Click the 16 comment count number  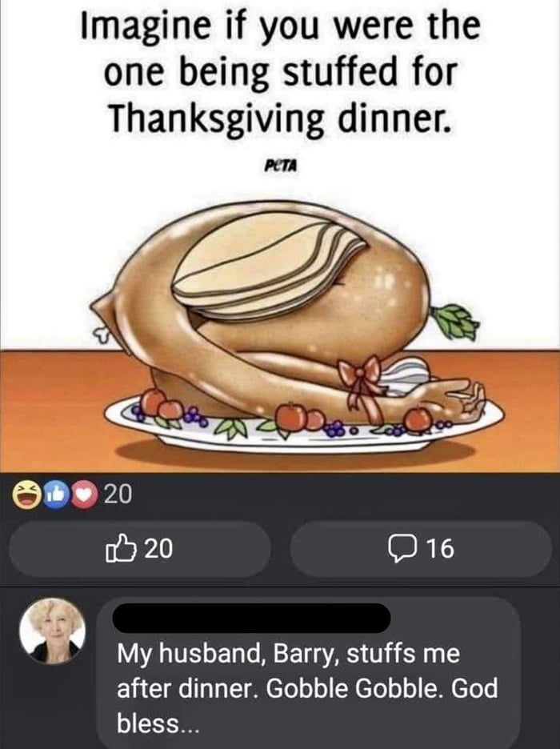coord(440,549)
